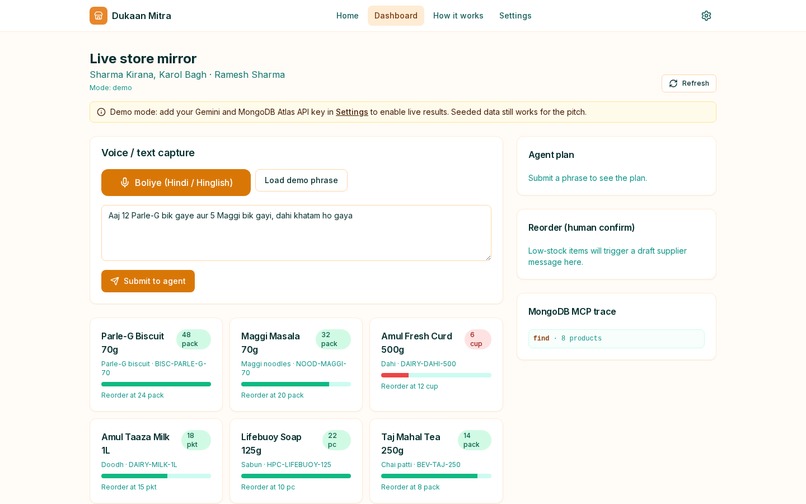This screenshot has width=806, height=504.
Task: Click Load demo phrase button
Action: pyautogui.click(x=301, y=181)
